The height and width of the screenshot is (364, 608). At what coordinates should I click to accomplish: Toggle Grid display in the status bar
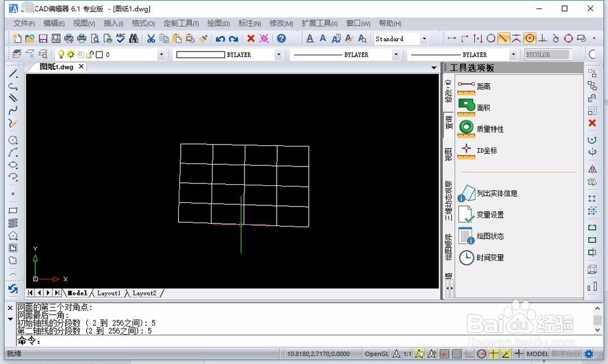click(x=457, y=354)
